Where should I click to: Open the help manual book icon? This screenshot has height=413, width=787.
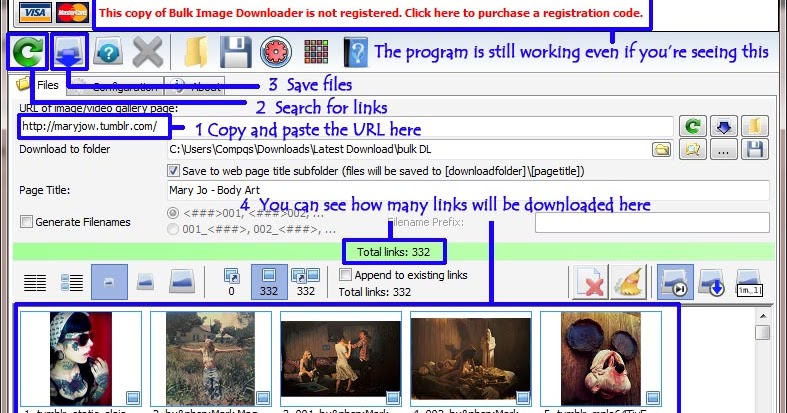click(x=355, y=52)
